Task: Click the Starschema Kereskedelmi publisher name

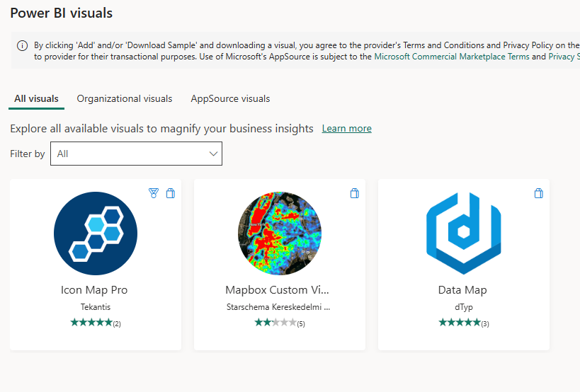Action: pos(278,307)
